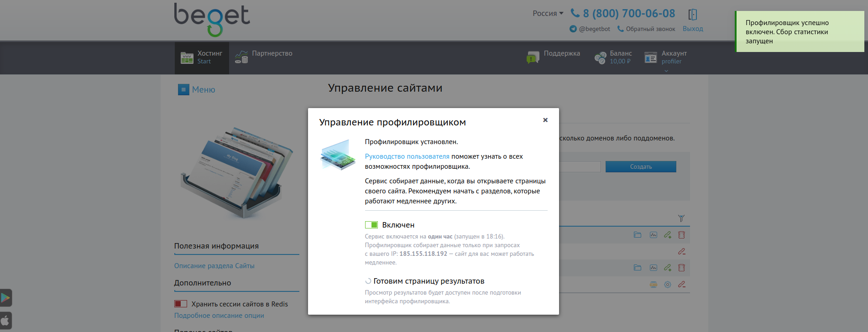The height and width of the screenshot is (332, 868).
Task: Open file manager folder icon for second site
Action: (x=638, y=268)
